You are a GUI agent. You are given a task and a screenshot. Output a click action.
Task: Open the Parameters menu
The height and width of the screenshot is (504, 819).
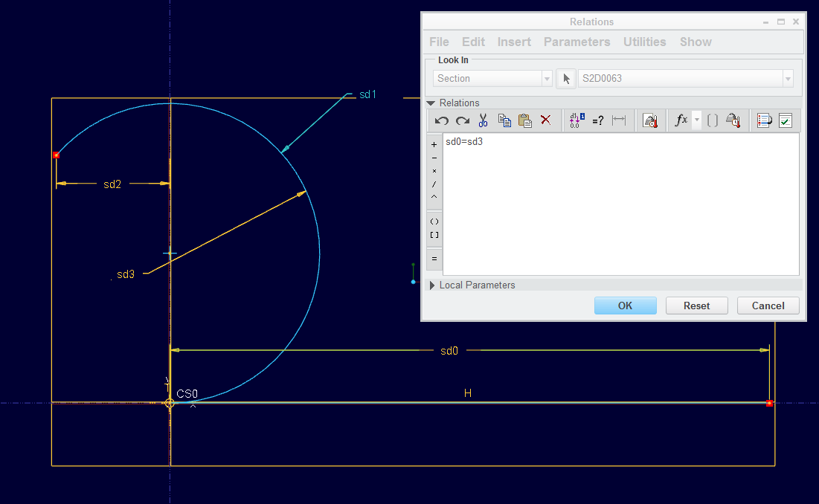[576, 42]
